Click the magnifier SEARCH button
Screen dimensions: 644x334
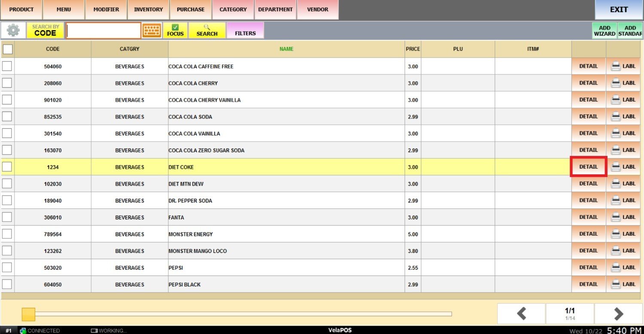(207, 30)
